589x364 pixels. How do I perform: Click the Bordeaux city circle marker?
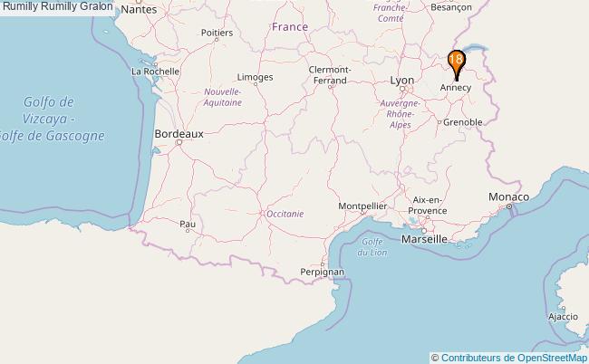click(x=179, y=142)
